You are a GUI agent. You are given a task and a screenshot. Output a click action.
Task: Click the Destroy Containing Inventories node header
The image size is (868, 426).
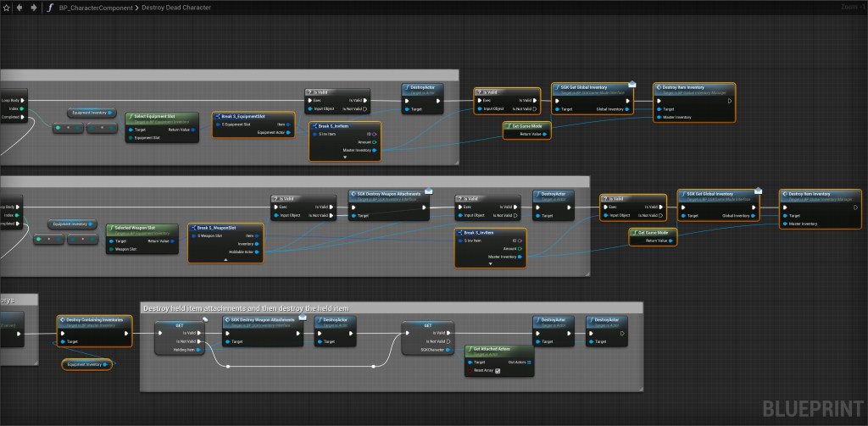click(95, 320)
